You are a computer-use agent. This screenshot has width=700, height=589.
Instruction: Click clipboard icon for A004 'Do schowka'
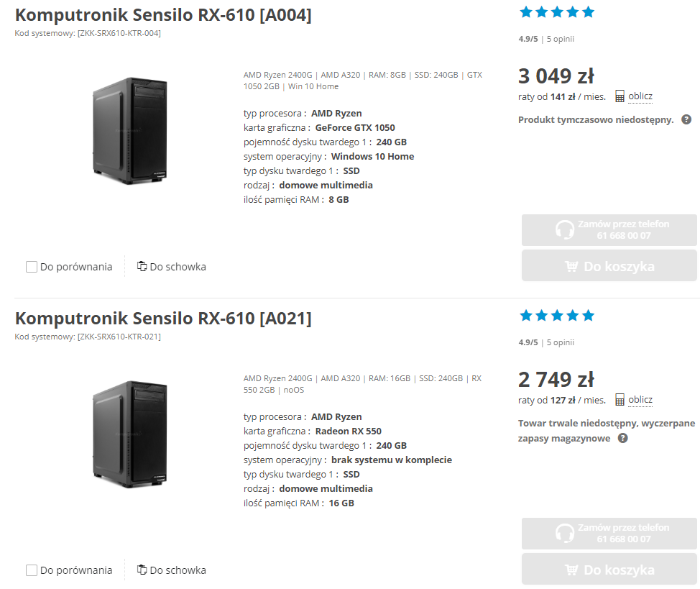(x=142, y=266)
